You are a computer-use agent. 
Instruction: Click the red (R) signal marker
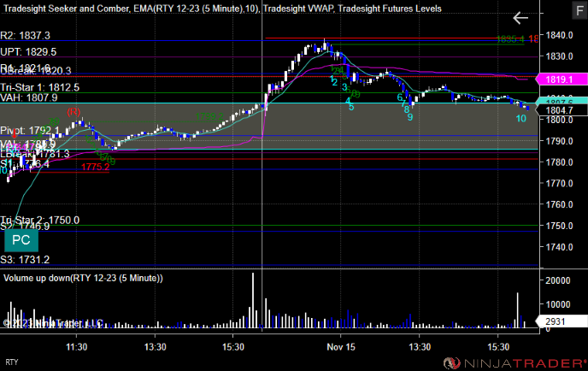pyautogui.click(x=73, y=112)
